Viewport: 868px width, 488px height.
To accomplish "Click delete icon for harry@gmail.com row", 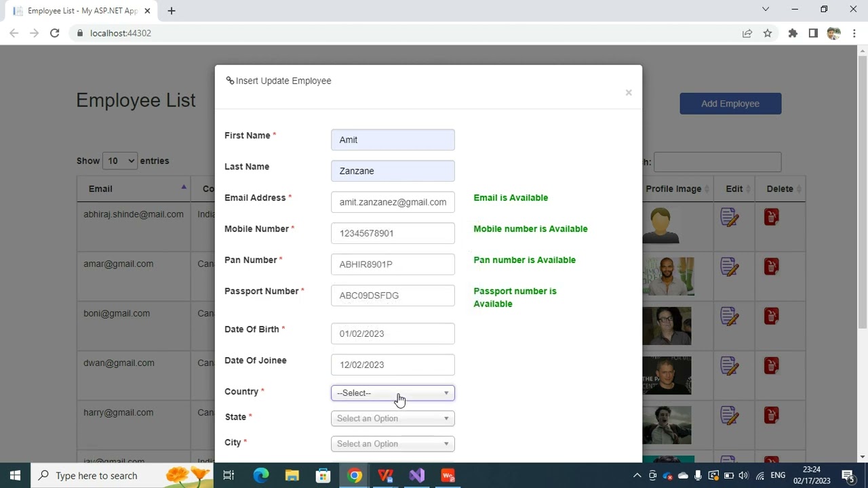I will click(771, 415).
